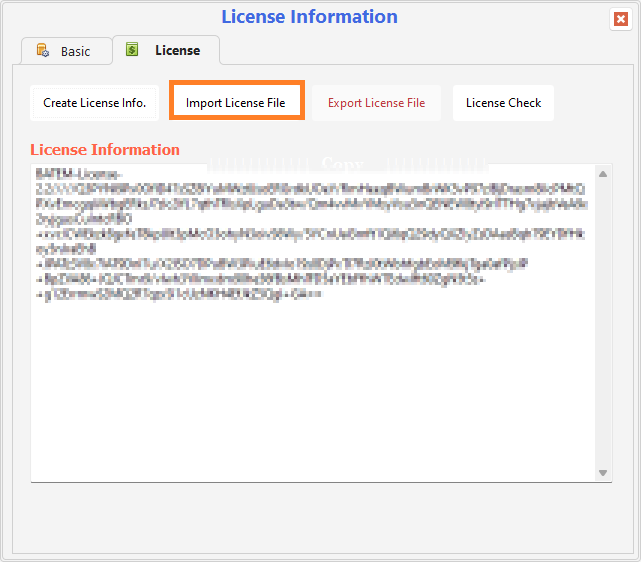
Task: Click the orange License Information section heading
Action: (105, 149)
